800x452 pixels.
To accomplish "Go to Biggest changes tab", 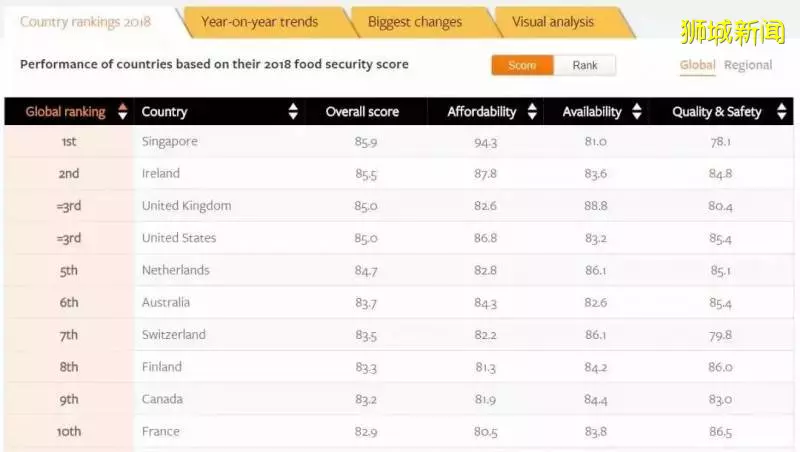I will click(x=415, y=22).
